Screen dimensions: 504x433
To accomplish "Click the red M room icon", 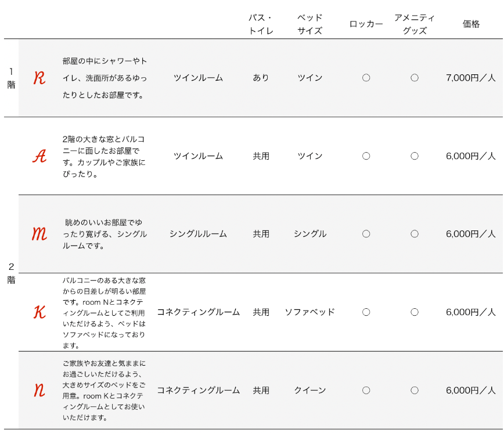I will point(39,234).
